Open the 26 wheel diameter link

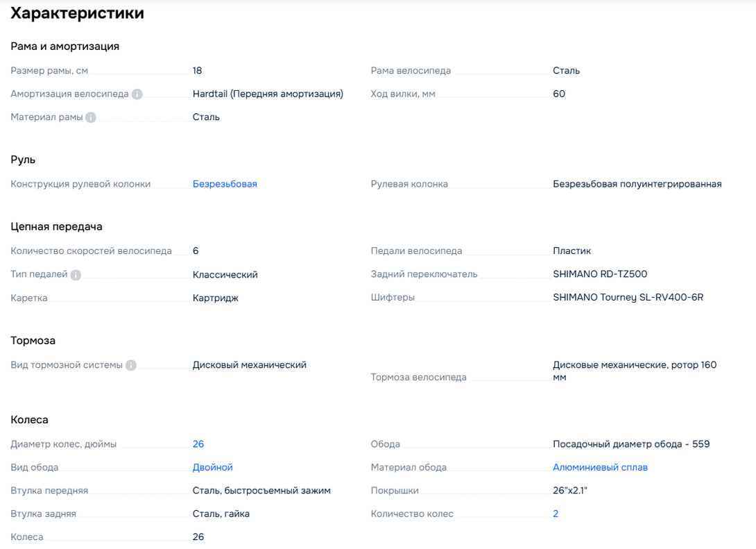pos(198,444)
